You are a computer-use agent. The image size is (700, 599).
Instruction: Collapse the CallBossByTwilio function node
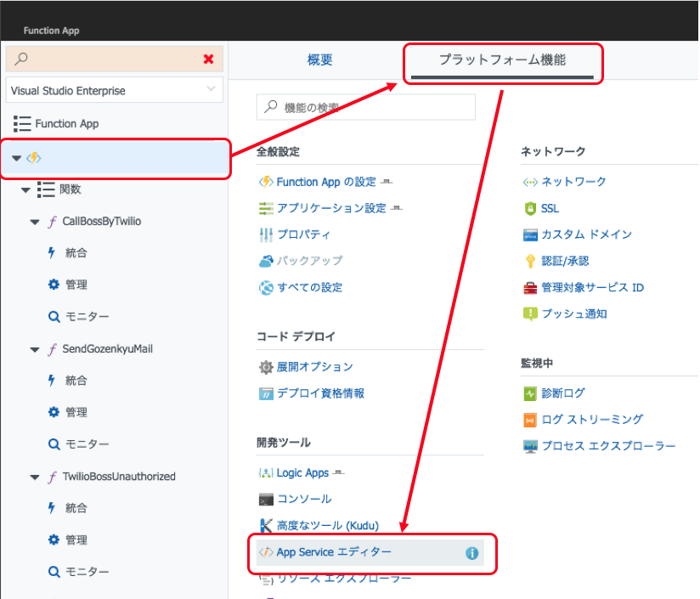click(34, 222)
